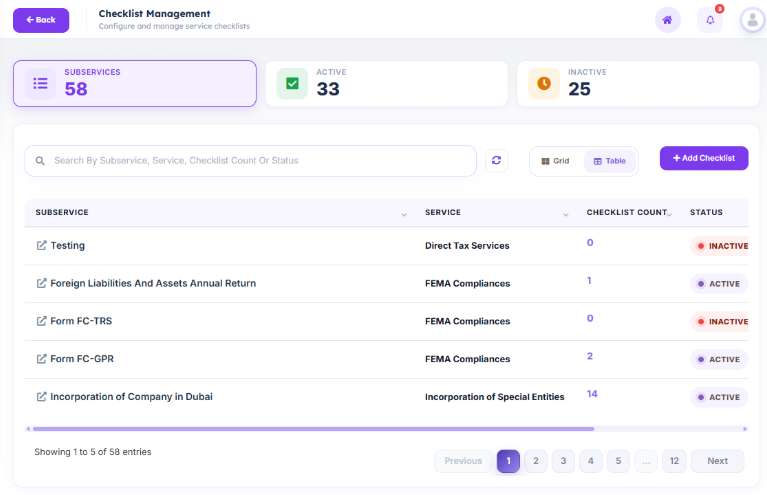Sort by Checklist Count column chevron

click(x=669, y=214)
